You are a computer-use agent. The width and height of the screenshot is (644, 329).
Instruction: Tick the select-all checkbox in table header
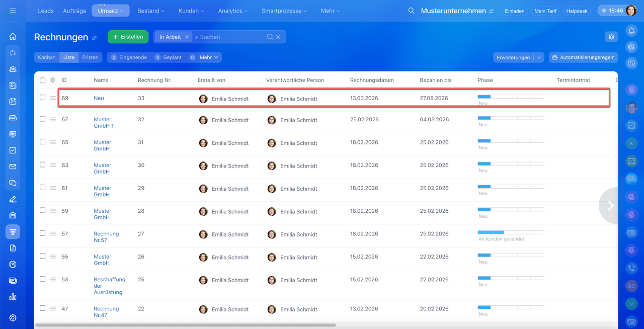(43, 80)
